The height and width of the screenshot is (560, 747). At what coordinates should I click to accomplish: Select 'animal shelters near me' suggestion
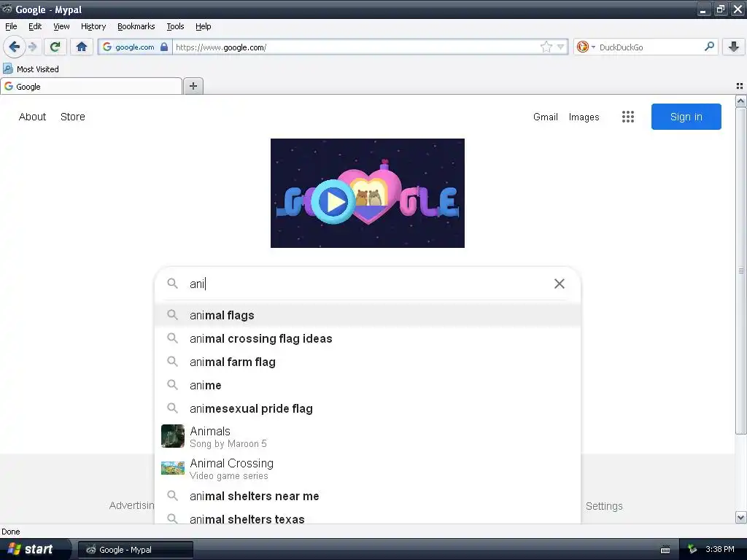click(x=368, y=496)
